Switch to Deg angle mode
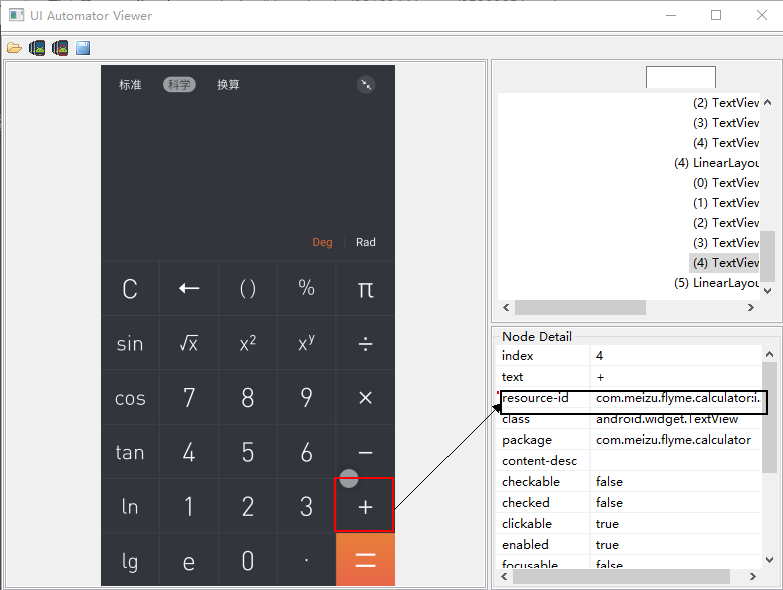This screenshot has width=783, height=590. [322, 242]
